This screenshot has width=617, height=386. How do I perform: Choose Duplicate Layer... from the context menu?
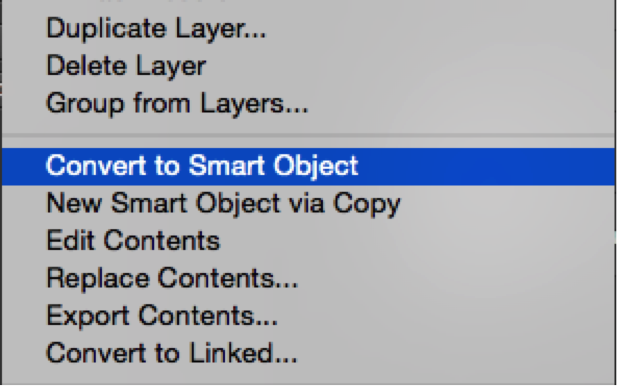(308, 29)
